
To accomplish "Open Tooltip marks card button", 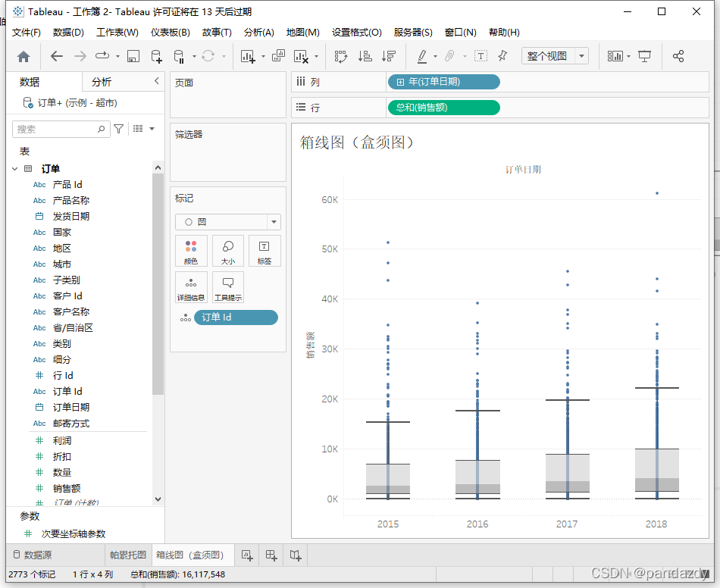I will pyautogui.click(x=228, y=287).
